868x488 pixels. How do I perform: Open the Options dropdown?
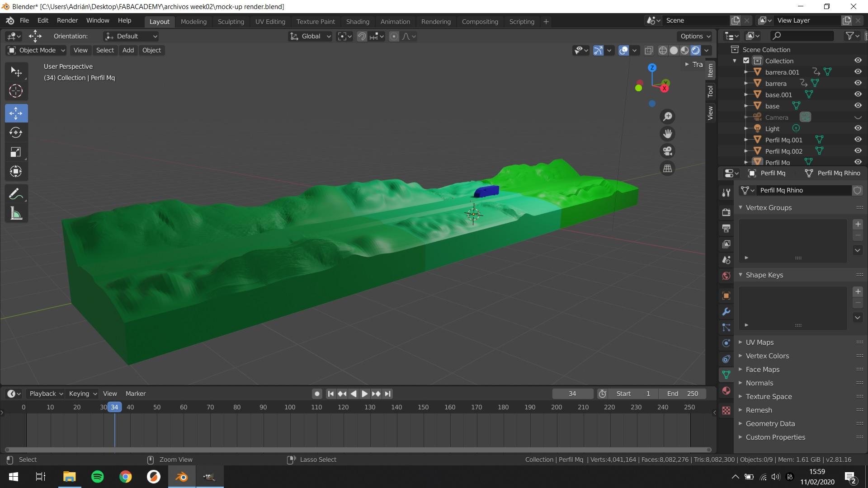pos(695,36)
